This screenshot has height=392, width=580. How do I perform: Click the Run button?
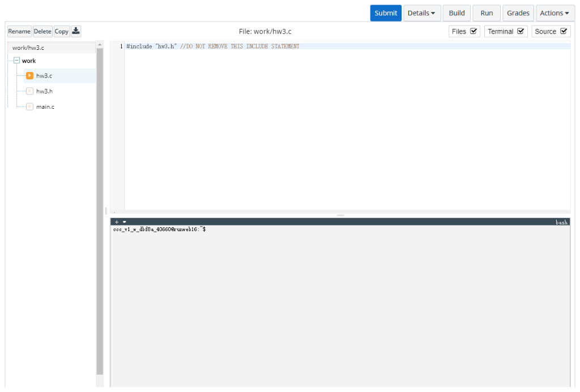pos(486,12)
